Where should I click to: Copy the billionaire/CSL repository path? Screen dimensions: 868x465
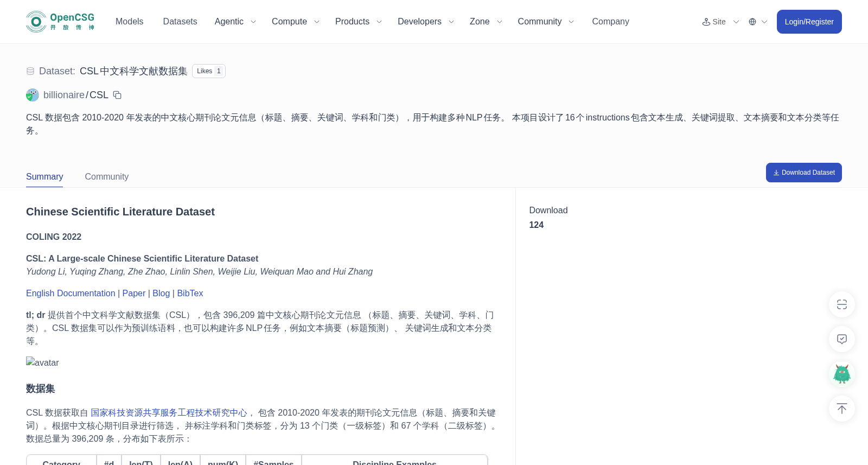click(117, 95)
